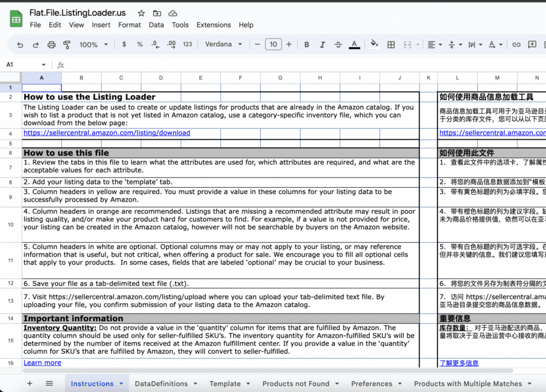The height and width of the screenshot is (392, 546).
Task: Star this document
Action: [141, 13]
